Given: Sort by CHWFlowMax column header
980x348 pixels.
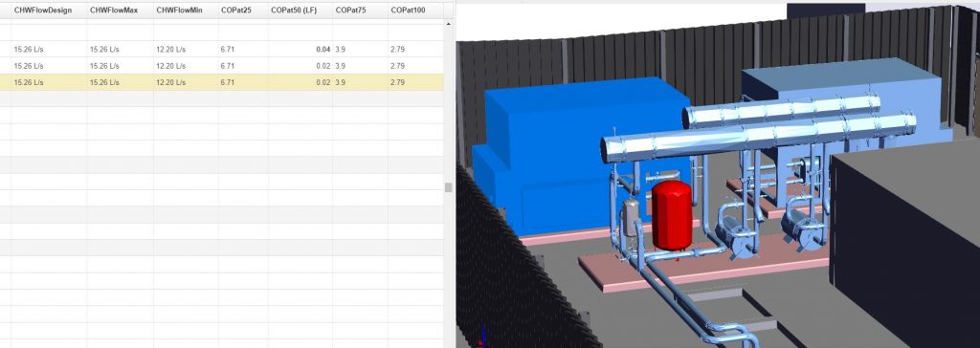Looking at the screenshot, I should click(x=114, y=11).
